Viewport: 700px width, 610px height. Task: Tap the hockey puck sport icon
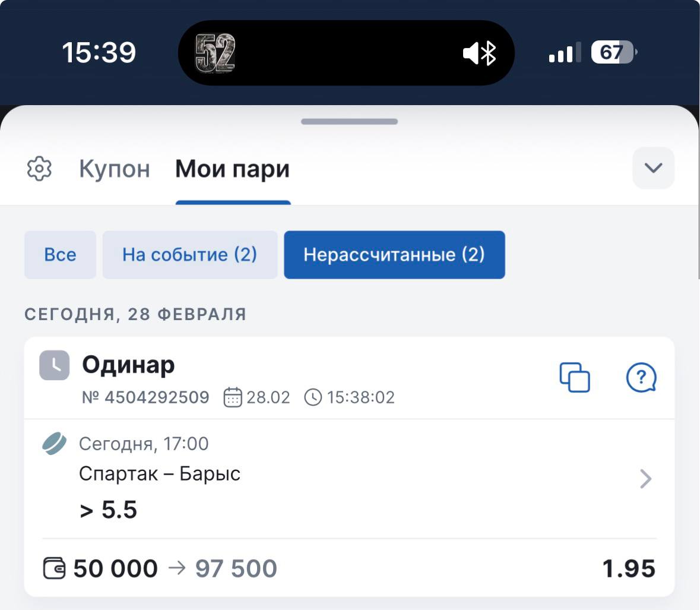pos(55,444)
